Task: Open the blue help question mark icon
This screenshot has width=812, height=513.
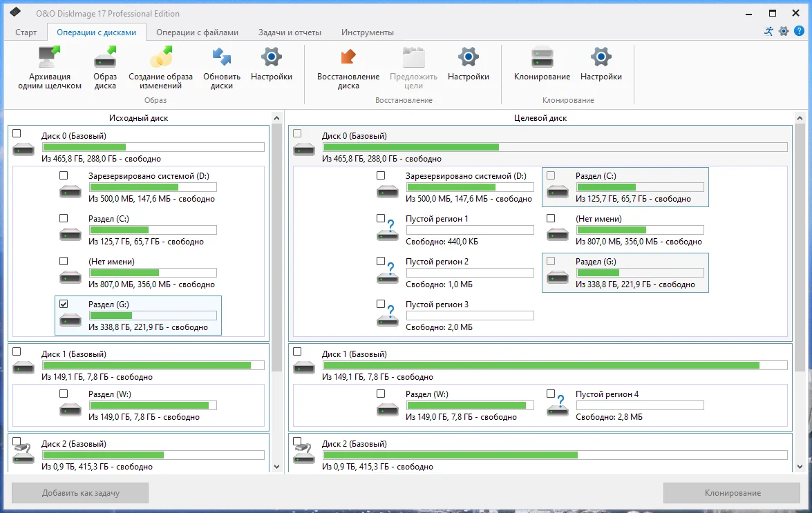Action: point(799,32)
